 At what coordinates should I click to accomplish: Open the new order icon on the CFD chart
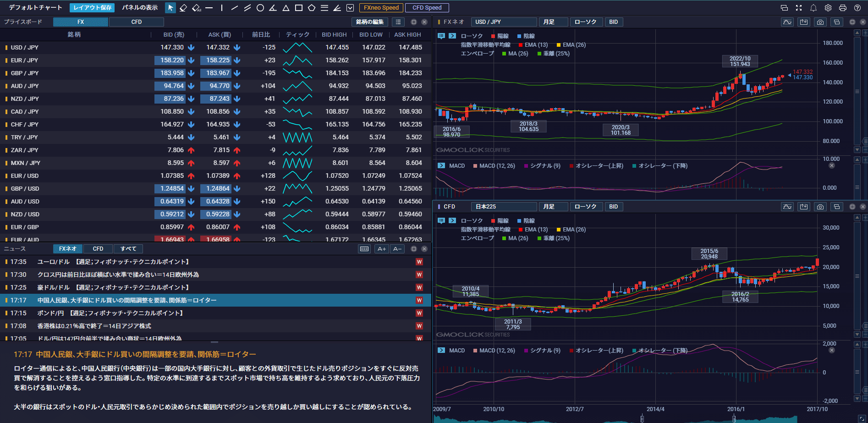coord(803,206)
